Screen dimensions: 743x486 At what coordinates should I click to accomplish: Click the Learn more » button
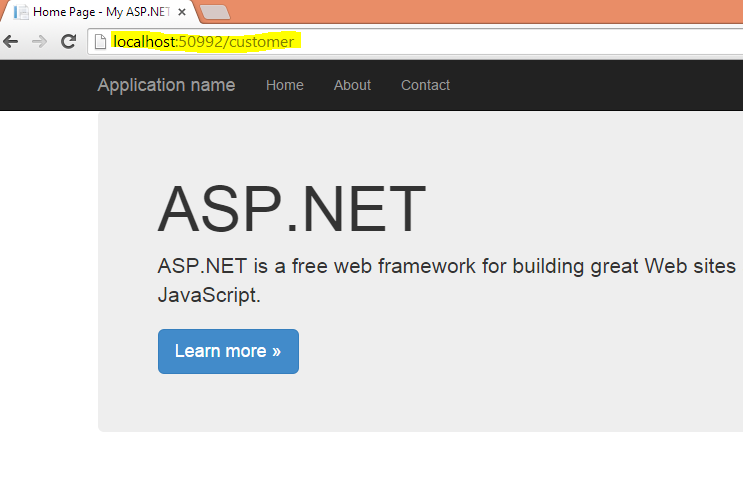[228, 351]
